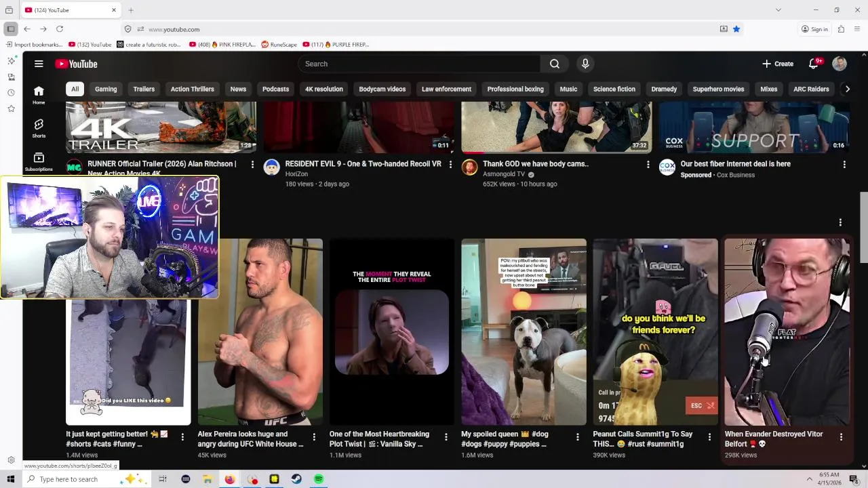Image resolution: width=868 pixels, height=488 pixels.
Task: Select the Action Thrillers filter chip
Action: pos(193,89)
